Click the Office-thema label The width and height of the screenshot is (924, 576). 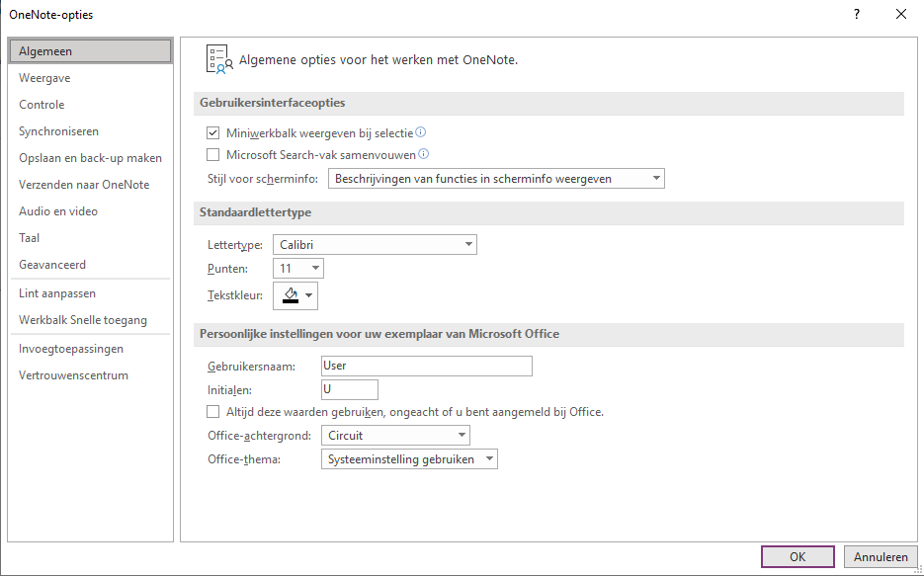click(244, 459)
